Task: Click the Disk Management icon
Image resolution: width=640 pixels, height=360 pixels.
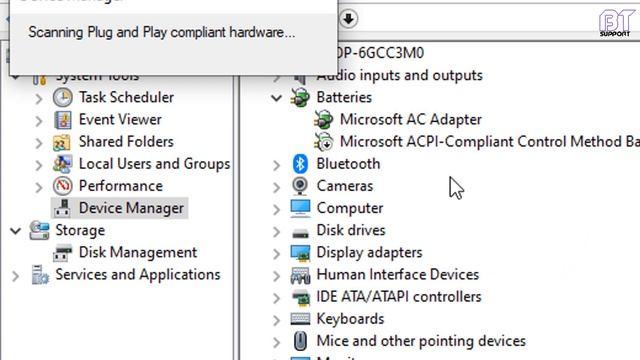Action: click(x=62, y=253)
